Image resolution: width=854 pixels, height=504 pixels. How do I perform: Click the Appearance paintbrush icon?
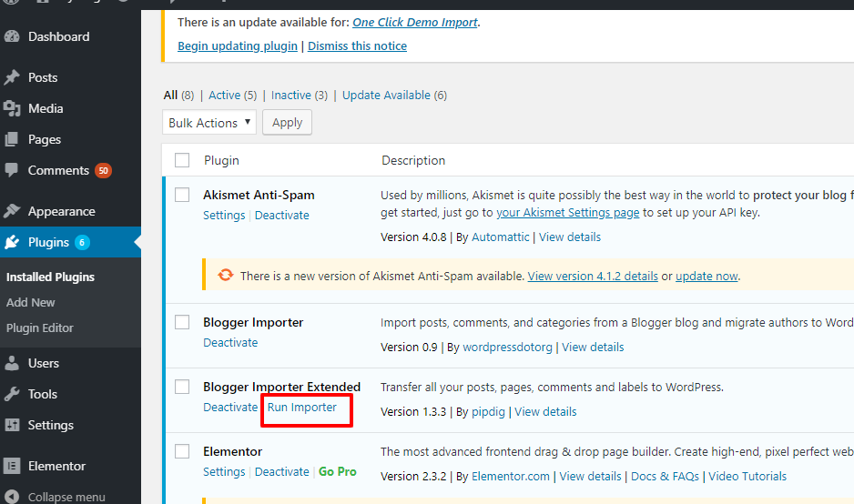click(12, 211)
